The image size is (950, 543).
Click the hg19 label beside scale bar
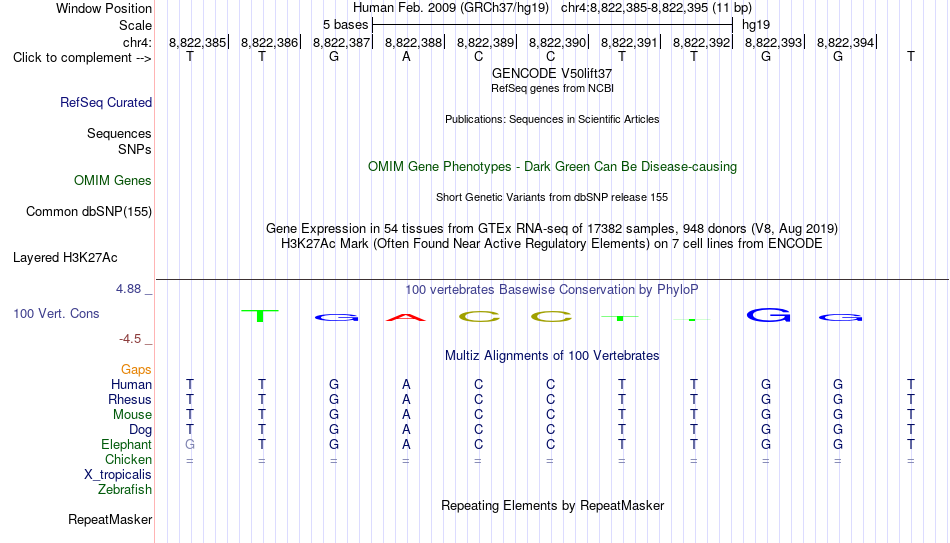point(756,25)
